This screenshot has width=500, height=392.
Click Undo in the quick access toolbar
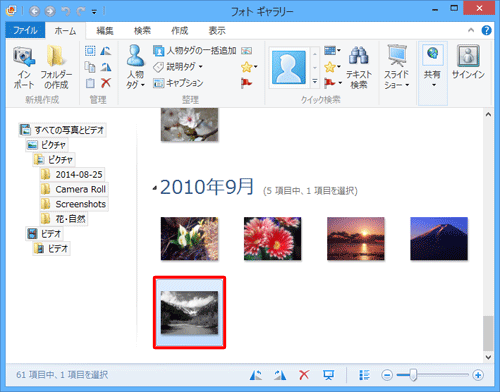(x=66, y=11)
